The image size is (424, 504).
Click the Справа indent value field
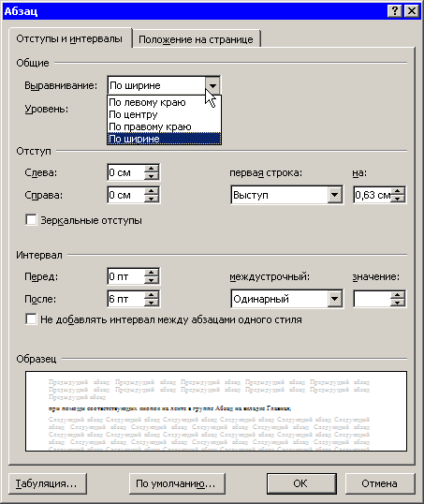tap(126, 195)
